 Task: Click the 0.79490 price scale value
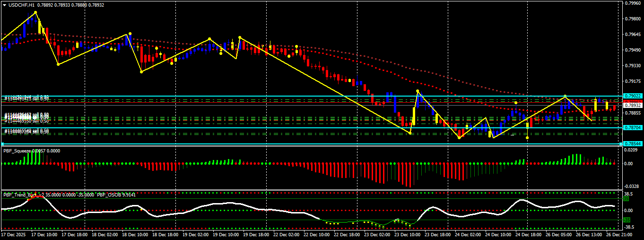[634, 50]
